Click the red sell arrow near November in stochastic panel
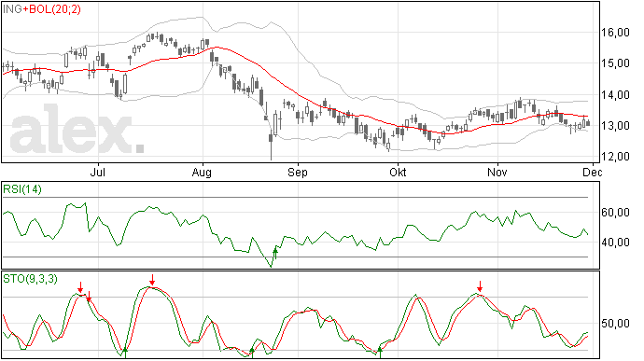Image resolution: width=644 pixels, height=361 pixels. (x=480, y=286)
